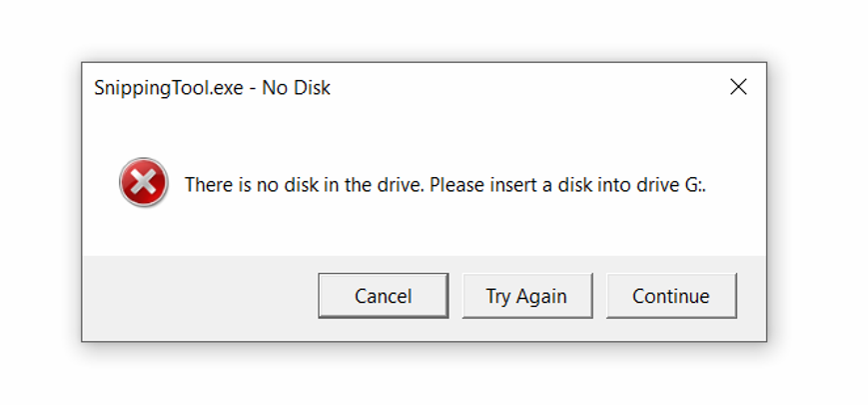Select the Continue button

click(671, 295)
